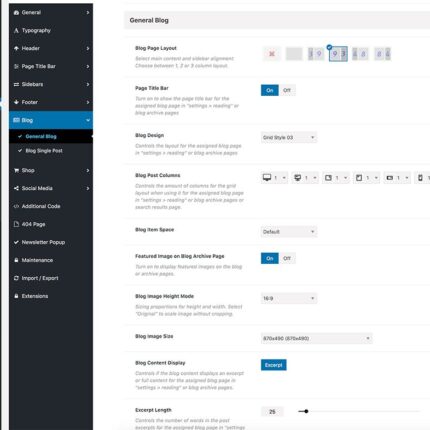
Task: Expand the Page Title Bar sidebar arrow
Action: point(88,66)
